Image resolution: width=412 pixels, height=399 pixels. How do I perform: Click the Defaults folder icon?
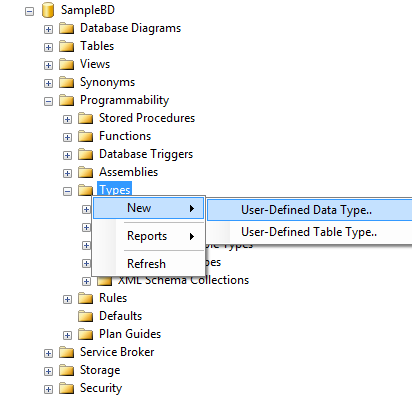coord(85,316)
